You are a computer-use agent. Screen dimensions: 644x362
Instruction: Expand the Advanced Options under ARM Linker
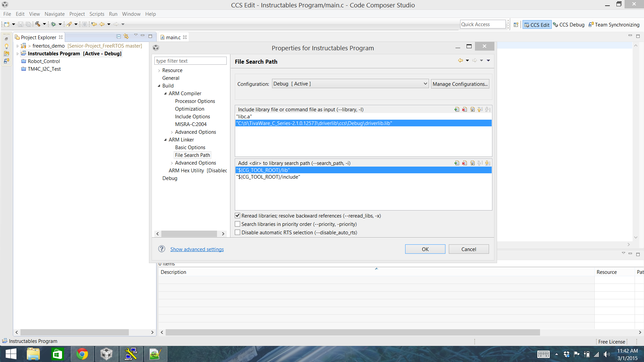[172, 163]
